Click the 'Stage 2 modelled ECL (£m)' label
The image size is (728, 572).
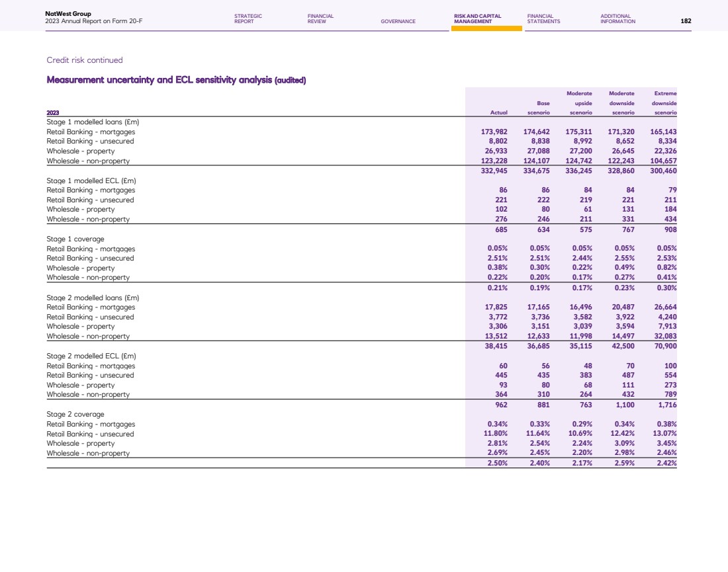pos(92,356)
